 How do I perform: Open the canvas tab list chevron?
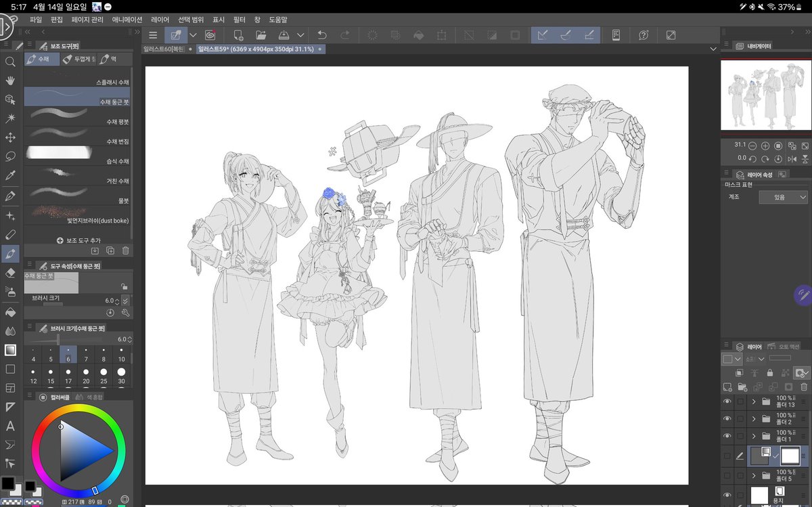click(713, 49)
